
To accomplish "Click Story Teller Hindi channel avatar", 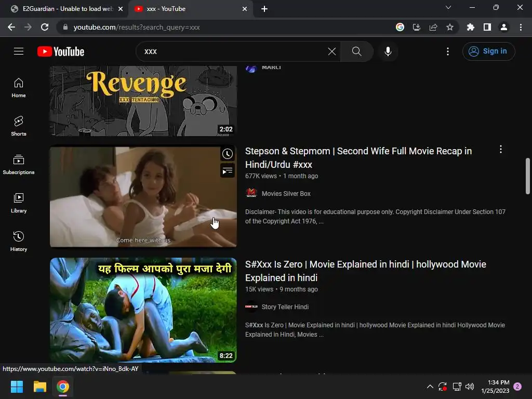I will [x=251, y=307].
